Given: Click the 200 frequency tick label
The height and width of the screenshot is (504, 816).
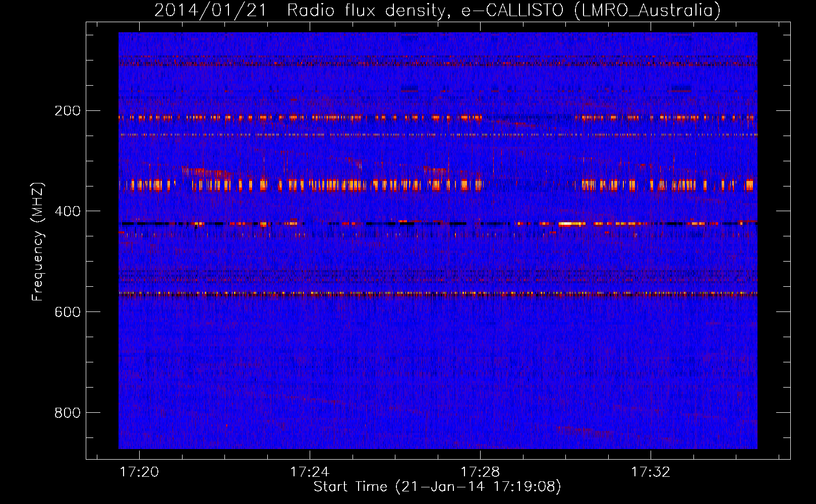Looking at the screenshot, I should 68,111.
